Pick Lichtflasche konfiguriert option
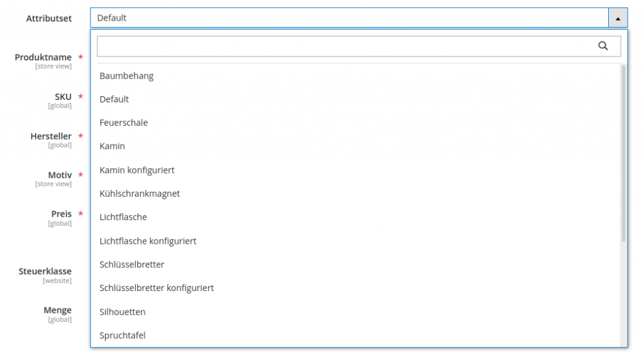The height and width of the screenshot is (357, 644). pyautogui.click(x=148, y=241)
